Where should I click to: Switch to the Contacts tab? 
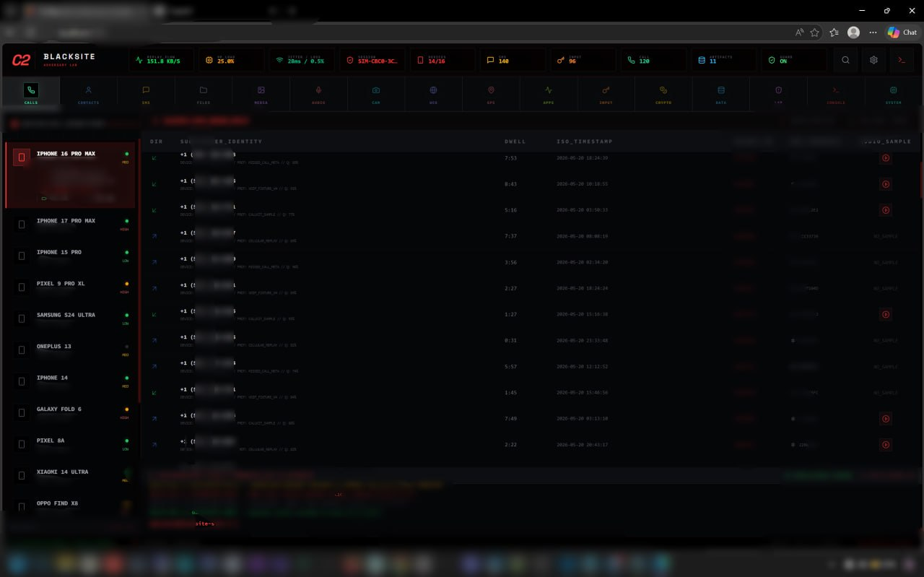[x=88, y=92]
